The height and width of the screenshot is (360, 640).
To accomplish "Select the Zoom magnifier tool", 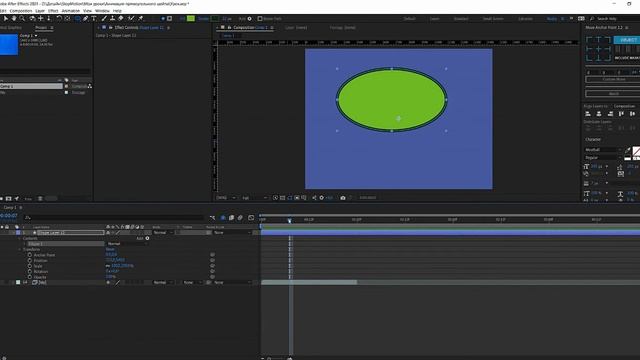I will click(22, 18).
